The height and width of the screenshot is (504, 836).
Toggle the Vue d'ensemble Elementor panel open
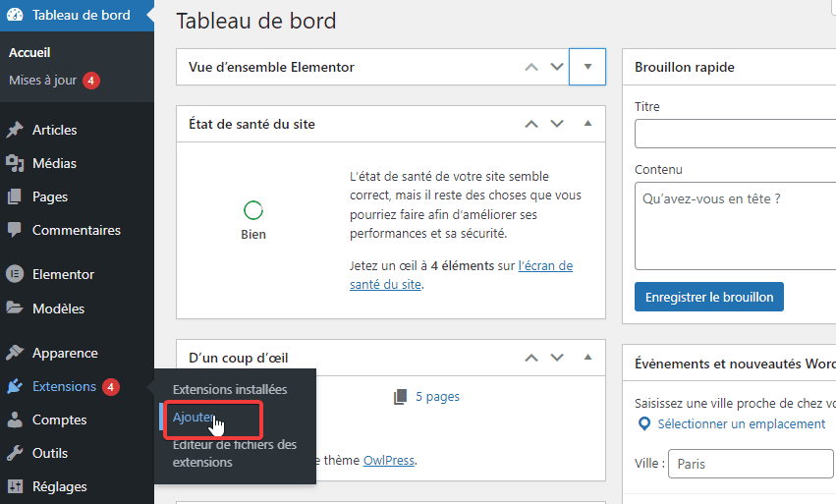(587, 67)
